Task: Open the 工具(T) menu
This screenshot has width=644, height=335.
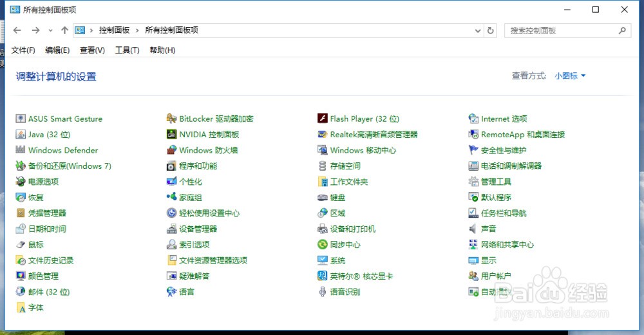Action: [127, 50]
